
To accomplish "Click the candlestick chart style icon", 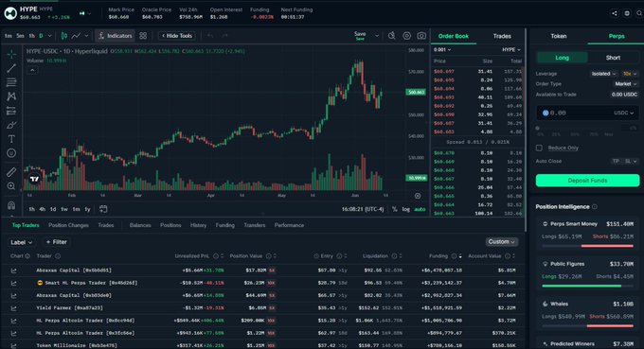I will point(64,36).
